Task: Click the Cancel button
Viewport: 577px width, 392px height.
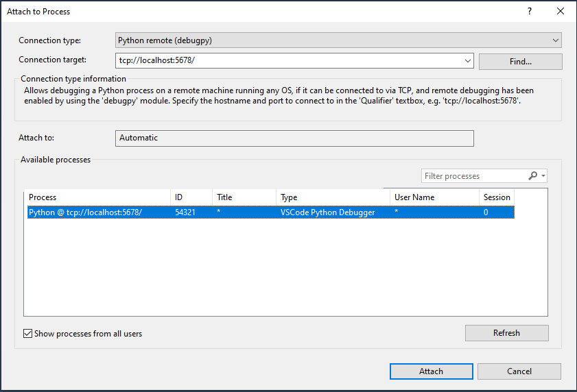Action: 519,371
